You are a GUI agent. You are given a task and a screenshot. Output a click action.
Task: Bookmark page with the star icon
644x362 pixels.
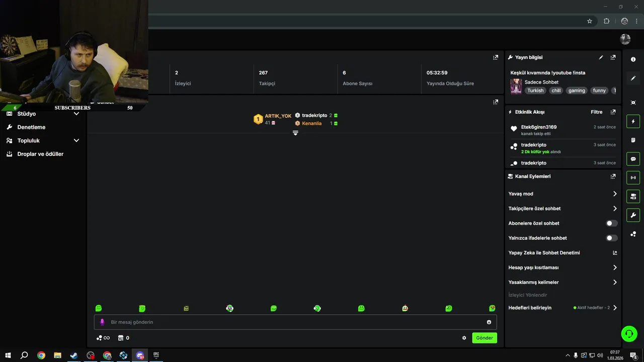tap(590, 21)
